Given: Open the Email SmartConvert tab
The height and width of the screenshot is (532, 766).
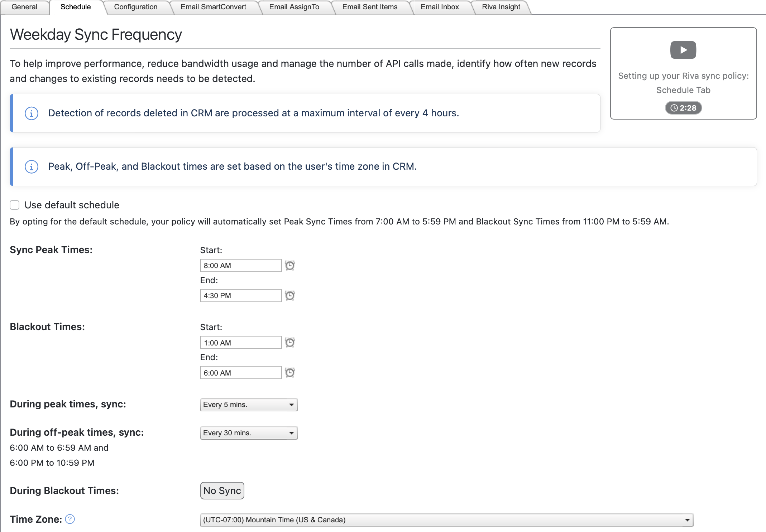Looking at the screenshot, I should click(214, 7).
